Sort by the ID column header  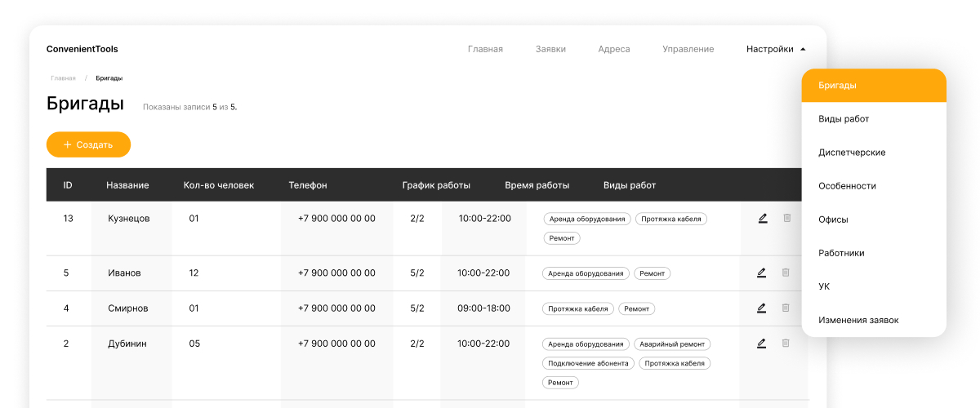(x=68, y=185)
